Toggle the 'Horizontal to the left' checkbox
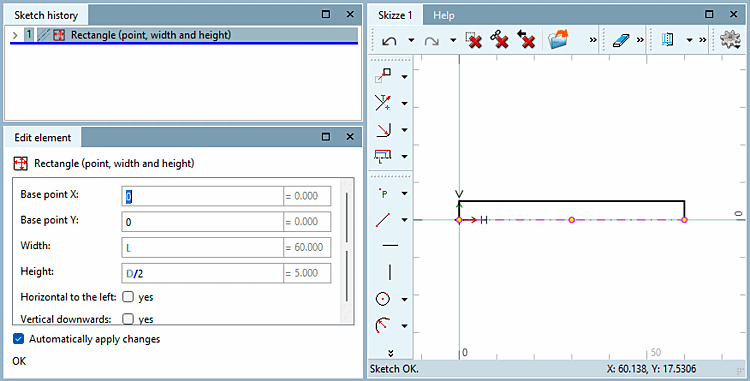Image resolution: width=750 pixels, height=381 pixels. click(x=128, y=297)
